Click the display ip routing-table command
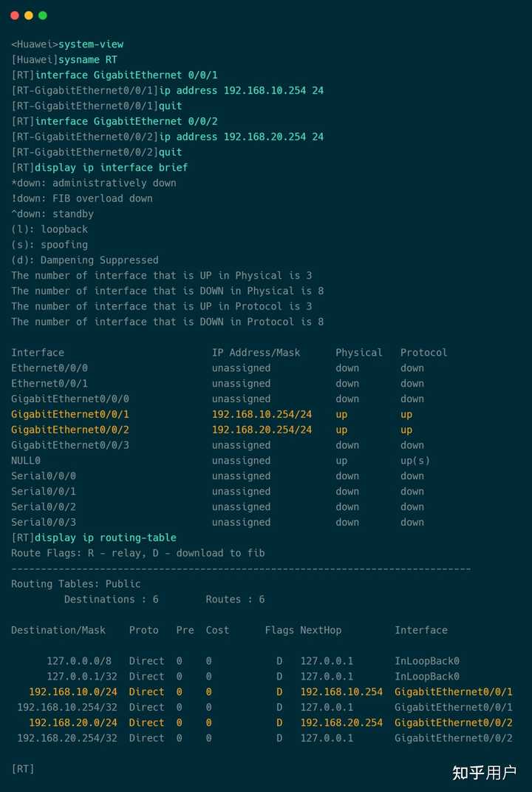The width and height of the screenshot is (532, 792). coord(105,538)
